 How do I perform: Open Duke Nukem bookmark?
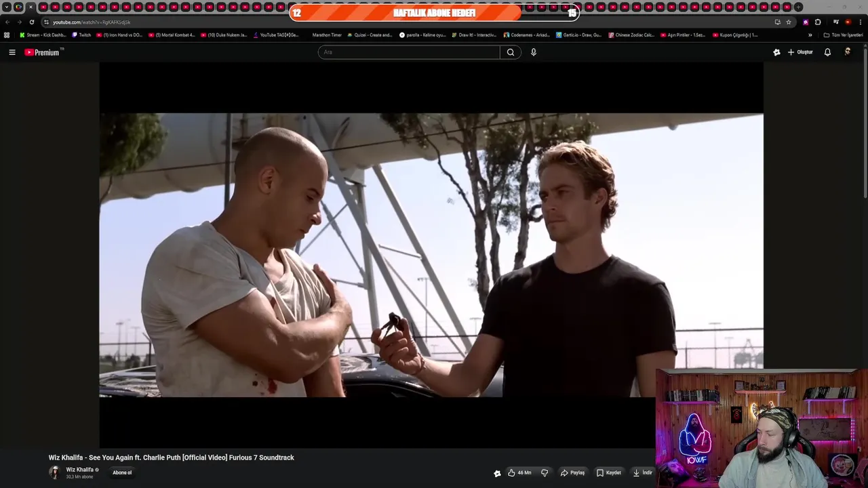coord(224,35)
